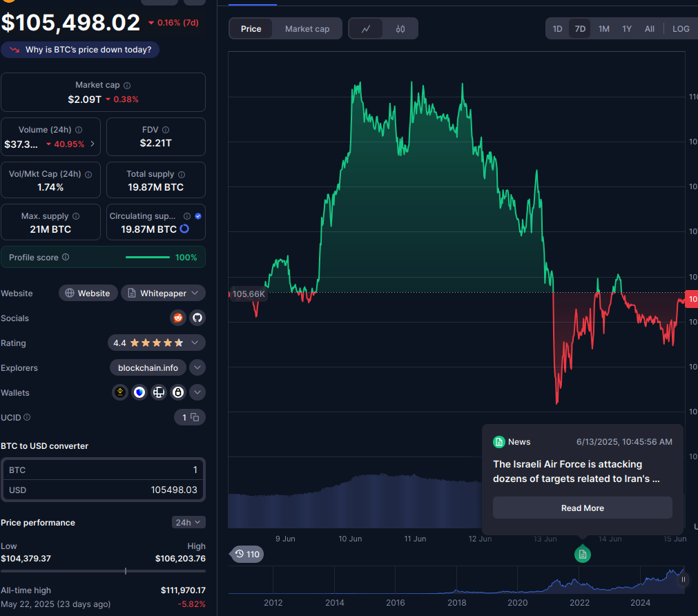698x616 pixels.
Task: Set chart range to 1Y
Action: pyautogui.click(x=627, y=29)
